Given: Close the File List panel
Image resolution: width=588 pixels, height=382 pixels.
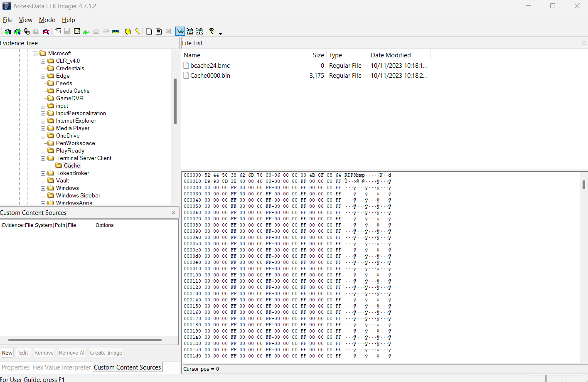Looking at the screenshot, I should 583,43.
